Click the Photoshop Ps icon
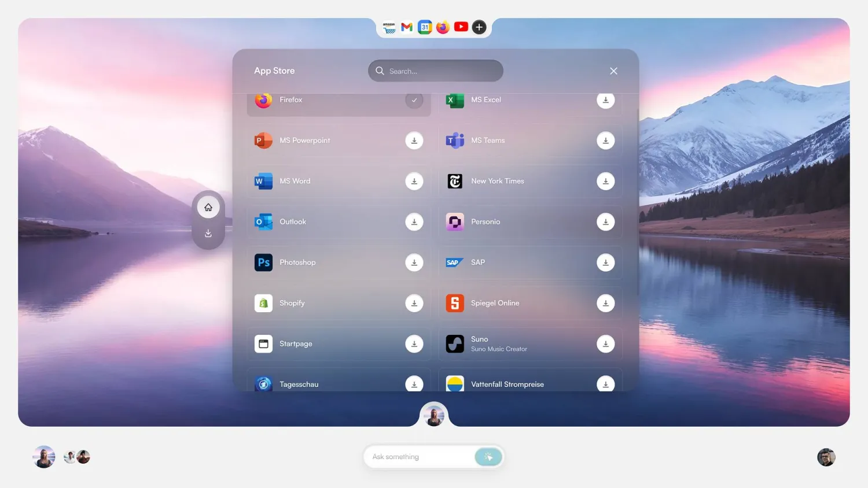 pos(263,263)
